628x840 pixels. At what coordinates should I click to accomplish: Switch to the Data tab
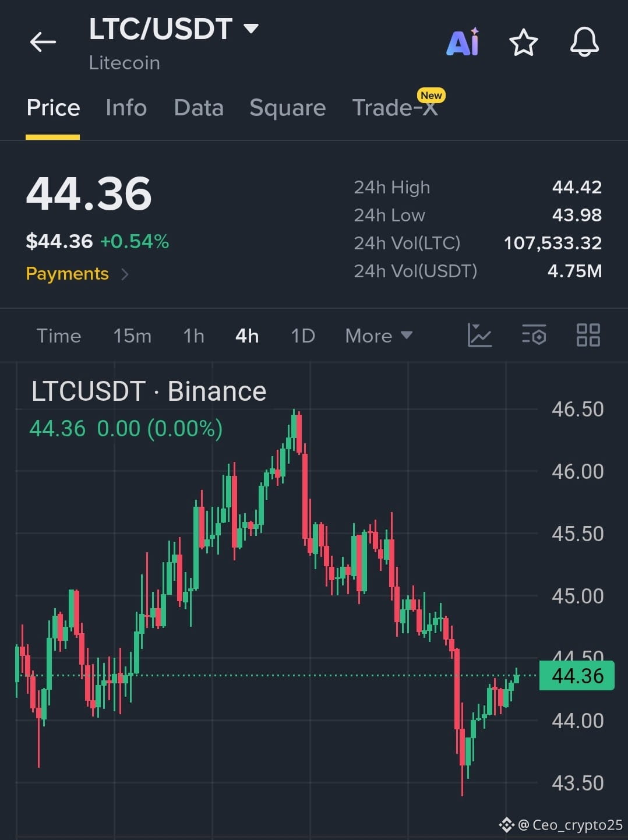pyautogui.click(x=199, y=108)
